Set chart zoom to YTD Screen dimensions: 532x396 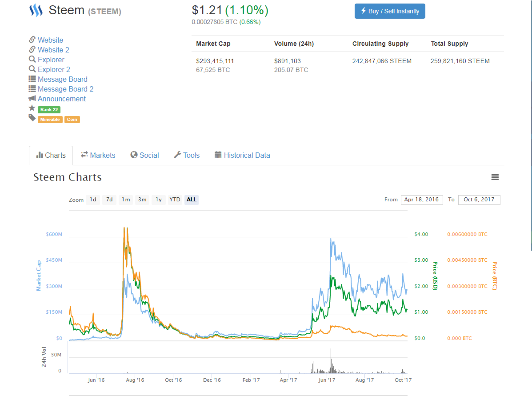tap(175, 200)
